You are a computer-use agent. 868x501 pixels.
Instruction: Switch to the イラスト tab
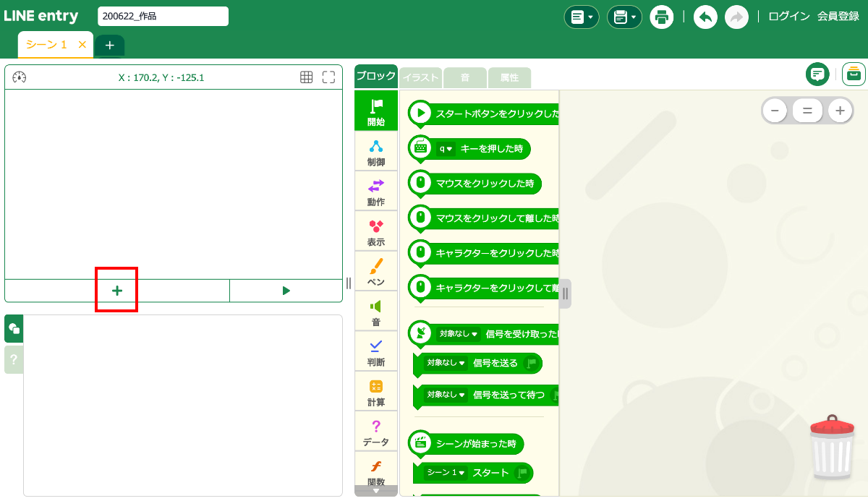[420, 77]
